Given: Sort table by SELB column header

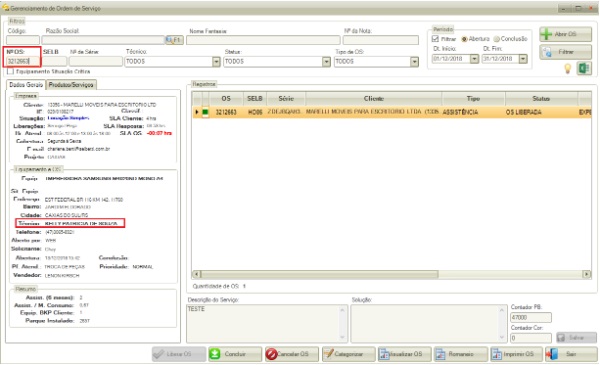Looking at the screenshot, I should click(x=255, y=99).
